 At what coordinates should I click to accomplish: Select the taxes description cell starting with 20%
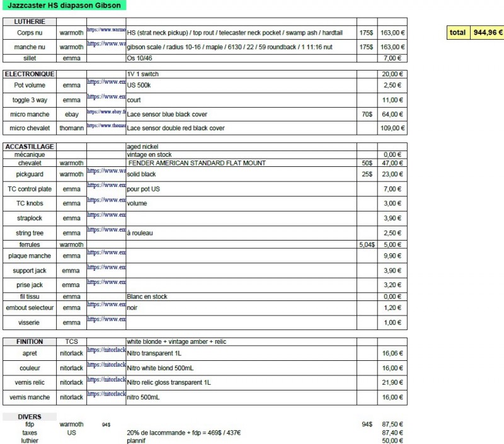pos(184,433)
